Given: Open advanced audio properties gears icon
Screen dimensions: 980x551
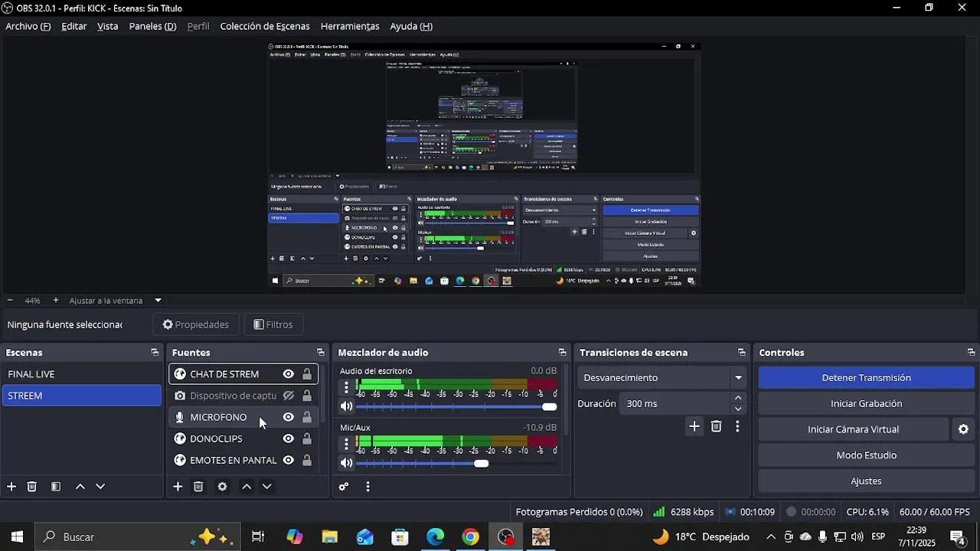Looking at the screenshot, I should [344, 487].
